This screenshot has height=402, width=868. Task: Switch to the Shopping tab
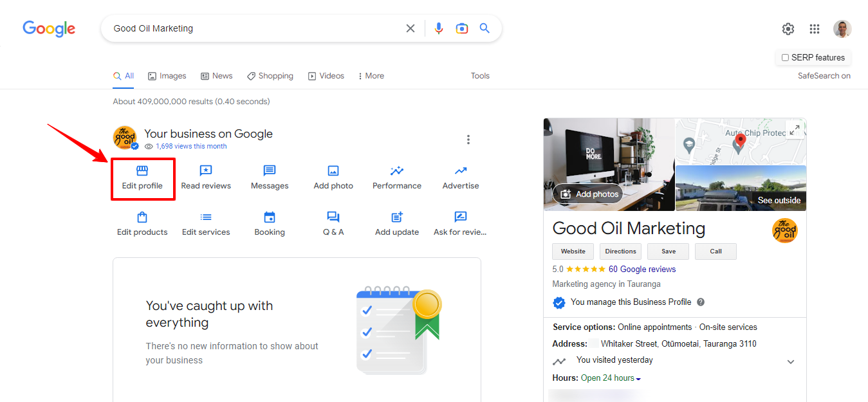click(x=270, y=76)
